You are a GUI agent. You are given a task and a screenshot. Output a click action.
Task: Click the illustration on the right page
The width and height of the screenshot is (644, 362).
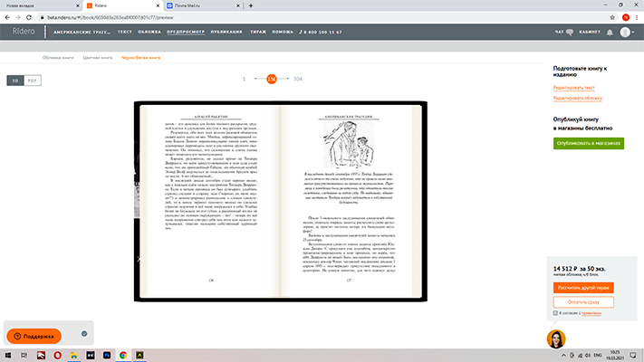pos(349,145)
